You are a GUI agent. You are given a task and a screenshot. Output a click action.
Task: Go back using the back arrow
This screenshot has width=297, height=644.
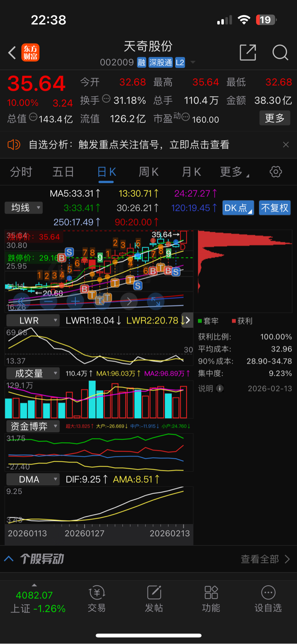(12, 53)
